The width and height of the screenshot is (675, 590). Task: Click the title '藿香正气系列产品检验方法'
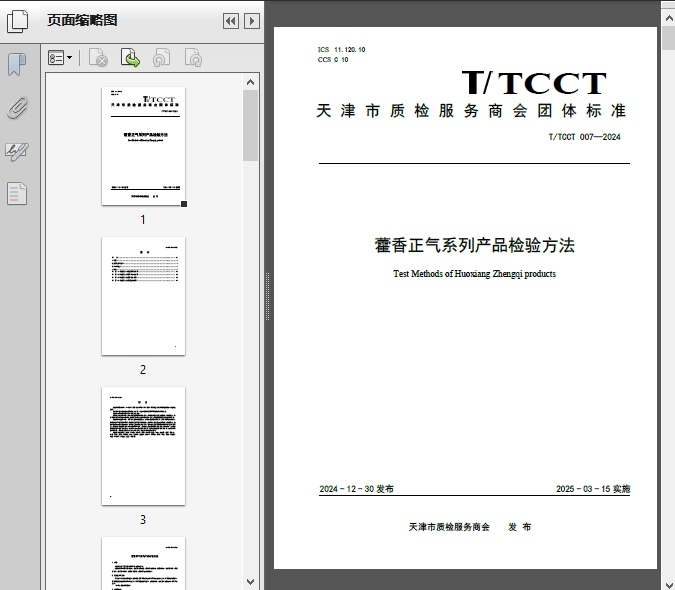tap(474, 245)
